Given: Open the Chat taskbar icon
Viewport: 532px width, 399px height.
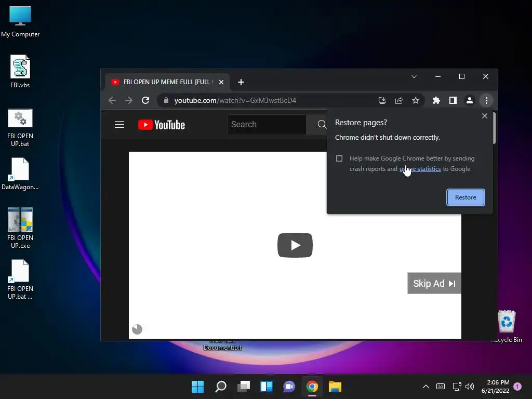Looking at the screenshot, I should pyautogui.click(x=289, y=387).
